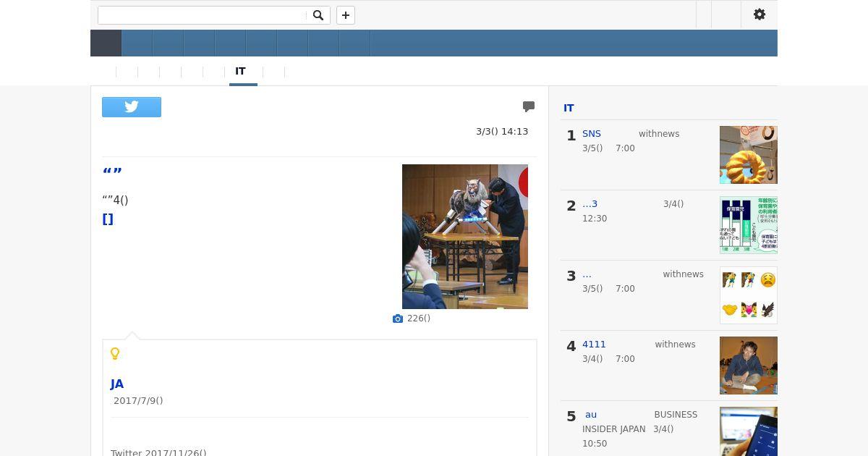Image resolution: width=868 pixels, height=456 pixels.
Task: Click the Twitter 2017/11/26() line
Action: (158, 453)
